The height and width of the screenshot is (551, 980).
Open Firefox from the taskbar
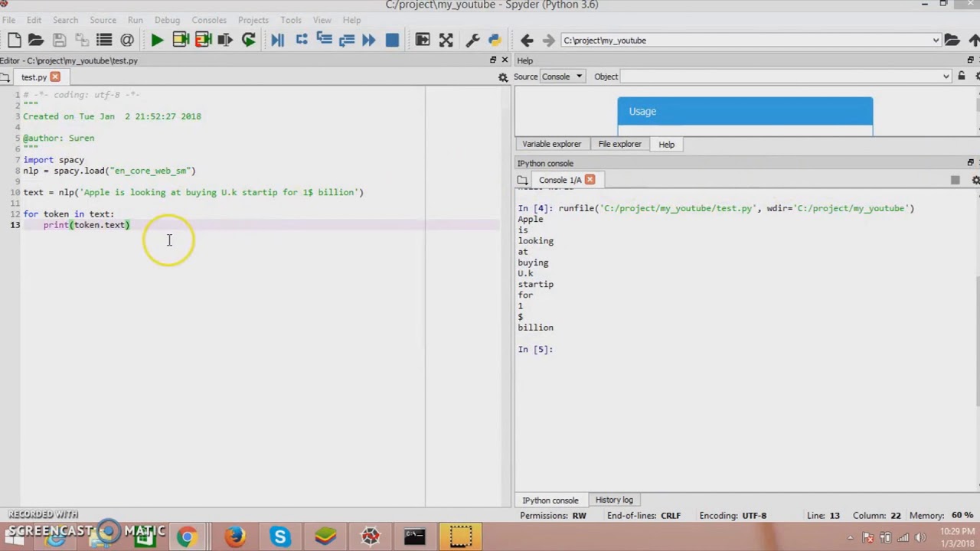click(x=235, y=536)
